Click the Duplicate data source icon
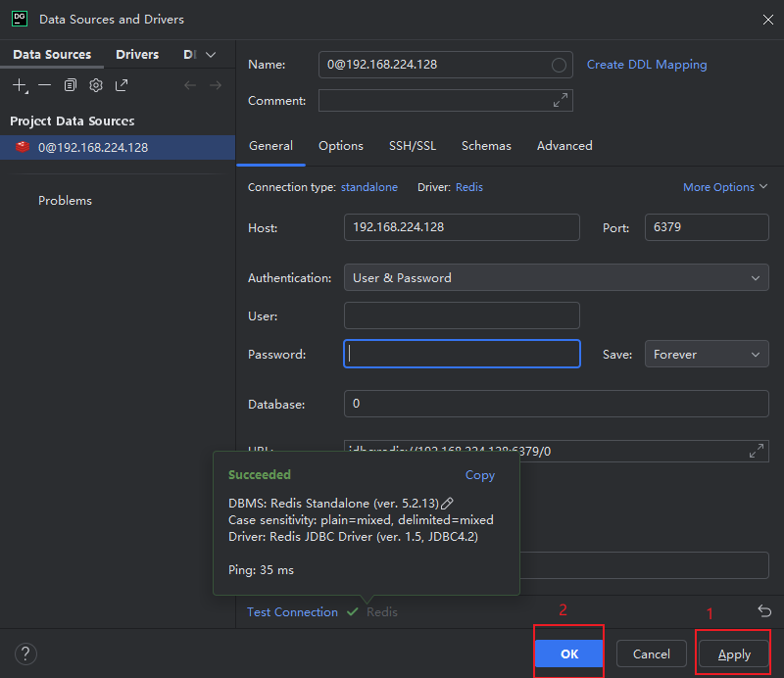 coord(71,85)
